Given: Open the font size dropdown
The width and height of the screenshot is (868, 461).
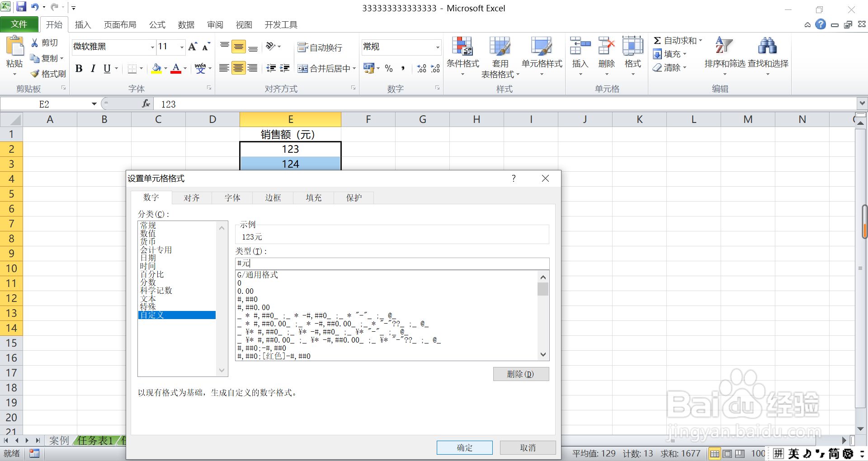Looking at the screenshot, I should (182, 47).
